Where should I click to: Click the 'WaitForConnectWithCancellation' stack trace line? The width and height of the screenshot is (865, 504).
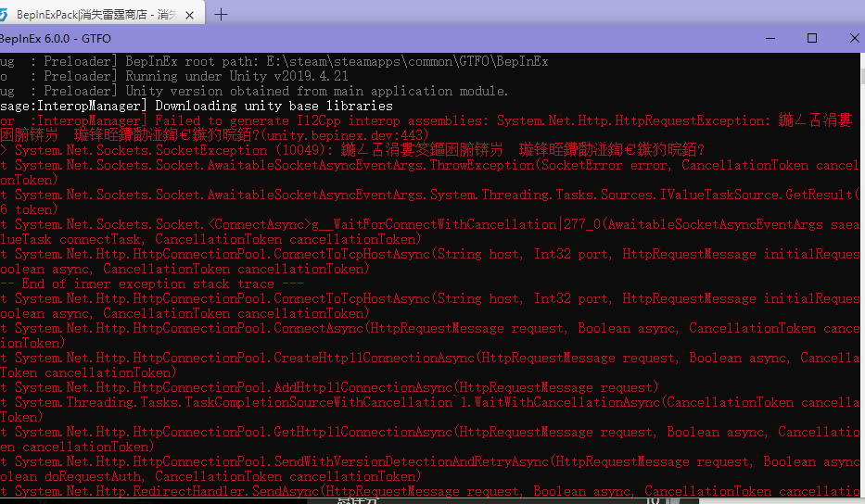430,224
